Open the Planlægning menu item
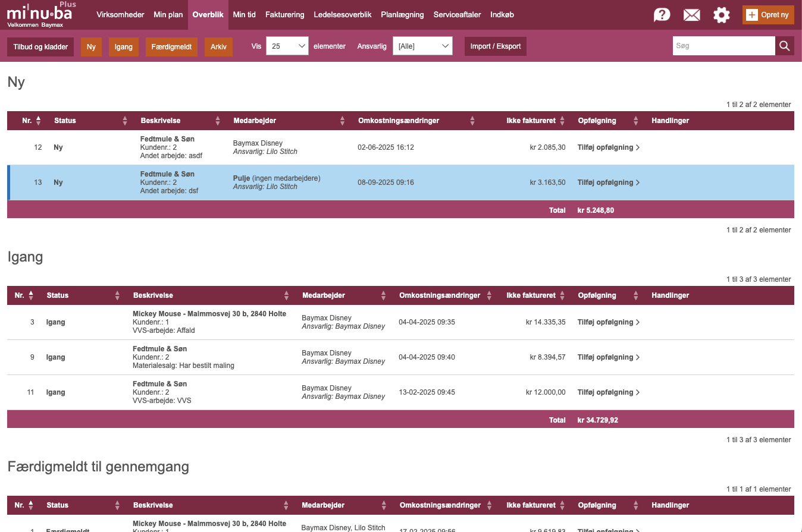The width and height of the screenshot is (802, 532). coord(402,15)
